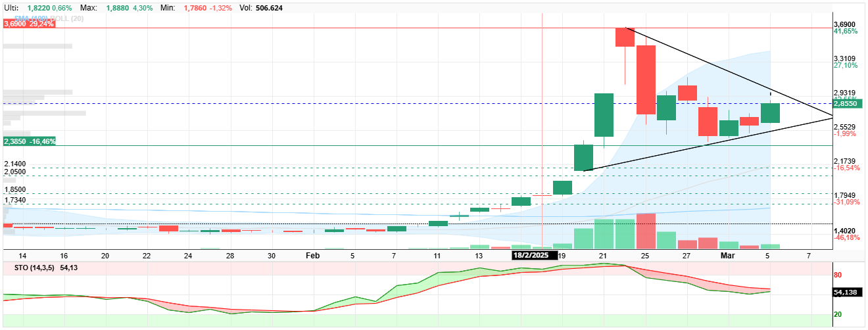Click the large red candlestick on 25
The height and width of the screenshot is (330, 868).
click(646, 80)
